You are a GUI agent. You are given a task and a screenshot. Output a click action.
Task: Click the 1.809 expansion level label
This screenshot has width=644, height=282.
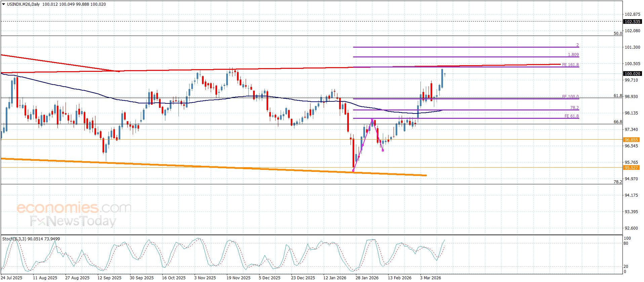pyautogui.click(x=573, y=55)
